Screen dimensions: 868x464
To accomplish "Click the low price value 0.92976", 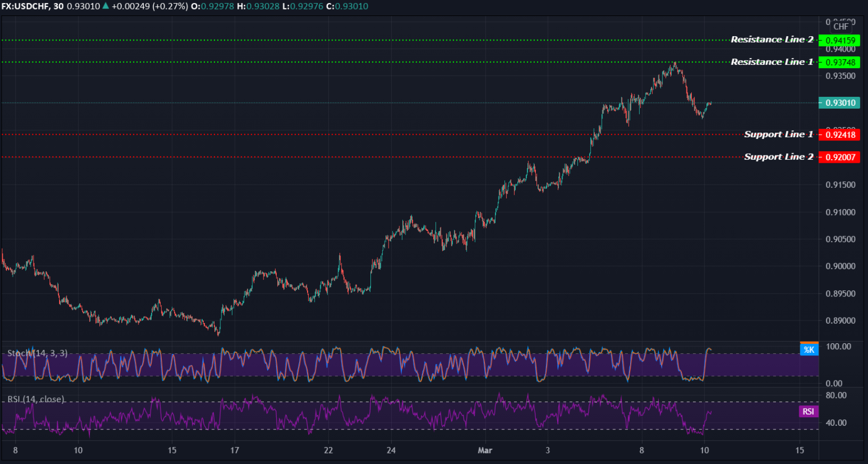I will click(x=307, y=6).
